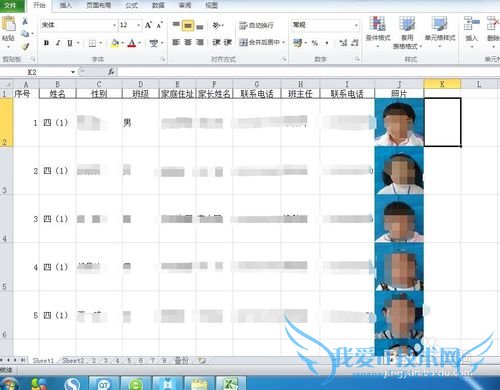The height and width of the screenshot is (390, 500).
Task: Click the 插入 cells insert button
Action: [x=471, y=32]
